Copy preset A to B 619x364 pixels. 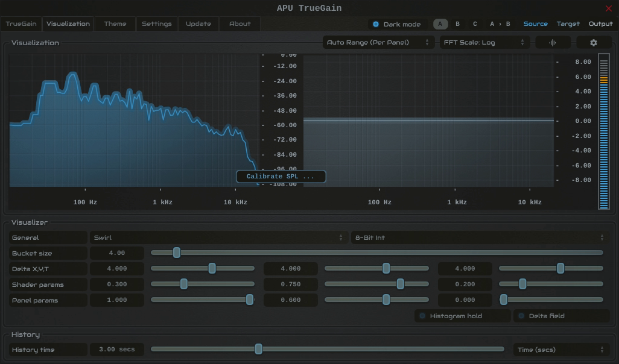click(x=500, y=24)
